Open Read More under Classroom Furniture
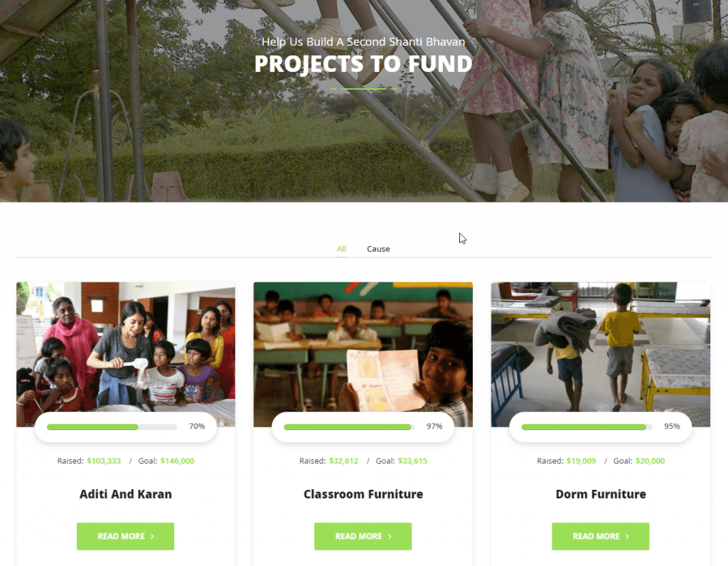 point(363,536)
